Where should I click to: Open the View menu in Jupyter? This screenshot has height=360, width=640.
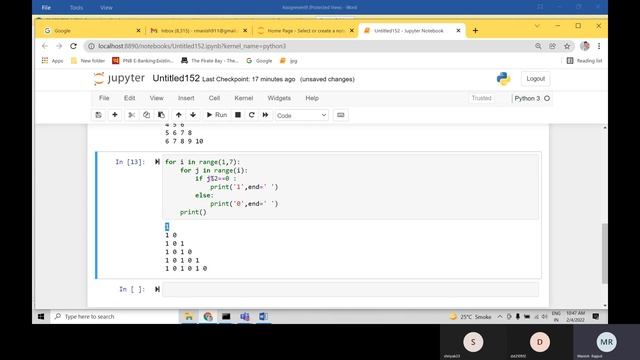[x=156, y=98]
